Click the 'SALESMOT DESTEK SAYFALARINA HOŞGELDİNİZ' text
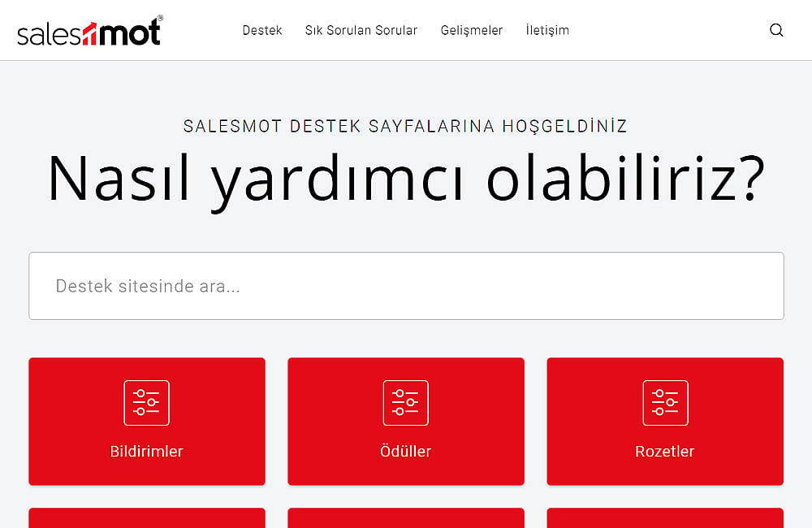This screenshot has height=528, width=812. [405, 126]
